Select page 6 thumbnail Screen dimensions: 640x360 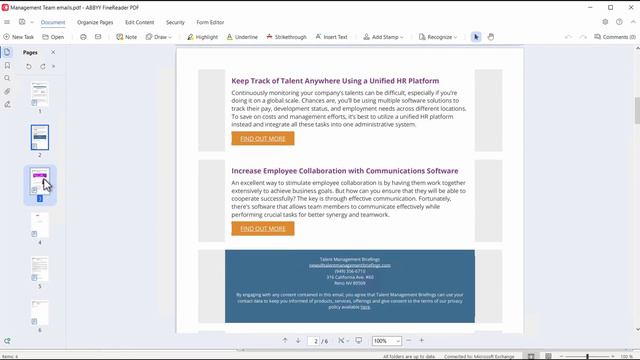(x=40, y=313)
